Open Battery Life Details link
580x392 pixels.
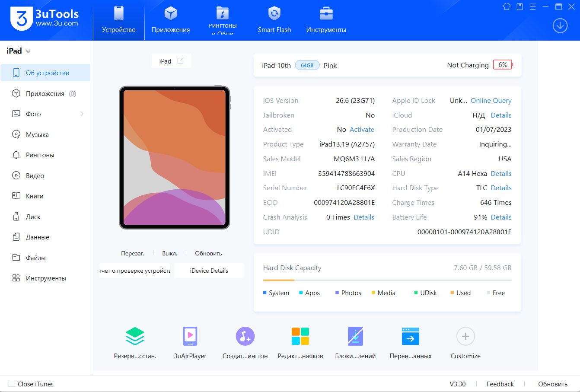(x=501, y=217)
